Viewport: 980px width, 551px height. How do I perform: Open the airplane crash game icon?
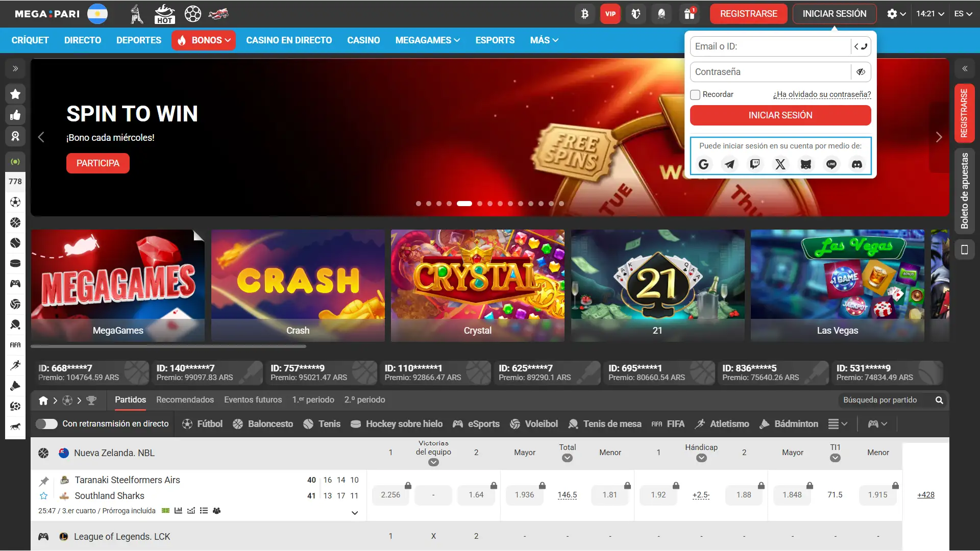coord(218,14)
